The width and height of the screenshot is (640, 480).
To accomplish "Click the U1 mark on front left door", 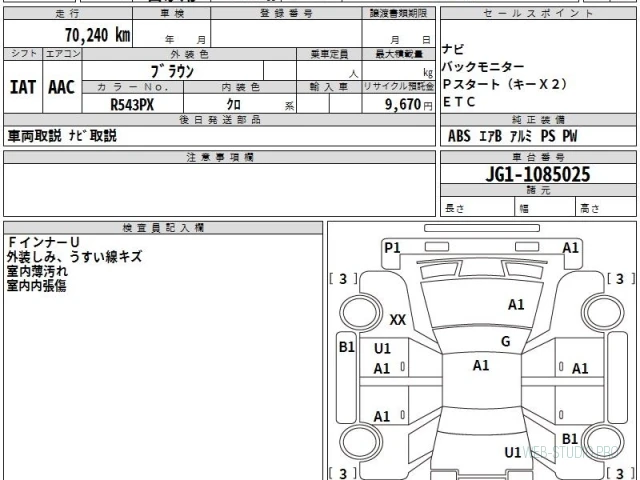I will point(382,349).
